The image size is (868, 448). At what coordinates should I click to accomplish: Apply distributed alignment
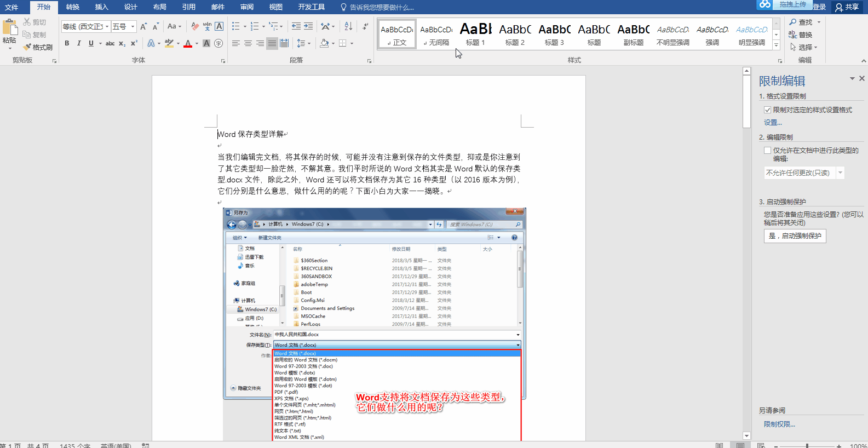(284, 43)
